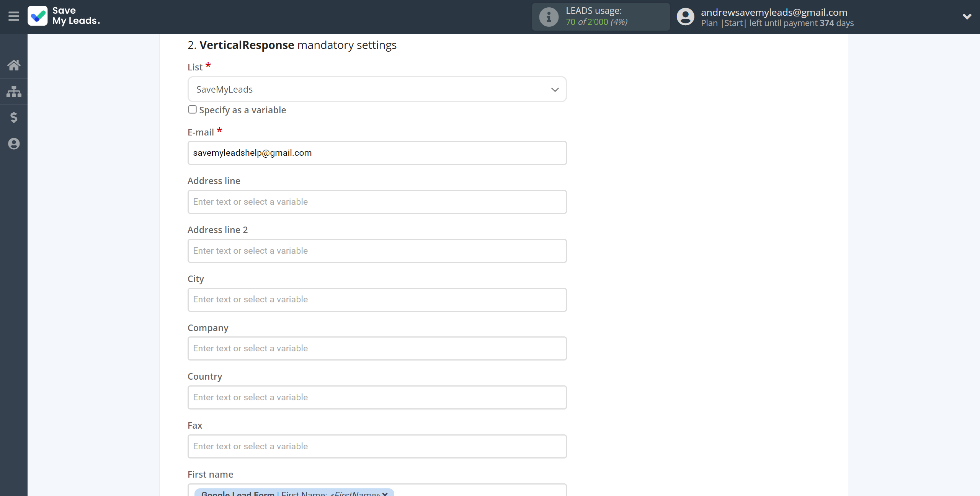The width and height of the screenshot is (980, 496).
Task: Click the Fax input field
Action: 377,446
